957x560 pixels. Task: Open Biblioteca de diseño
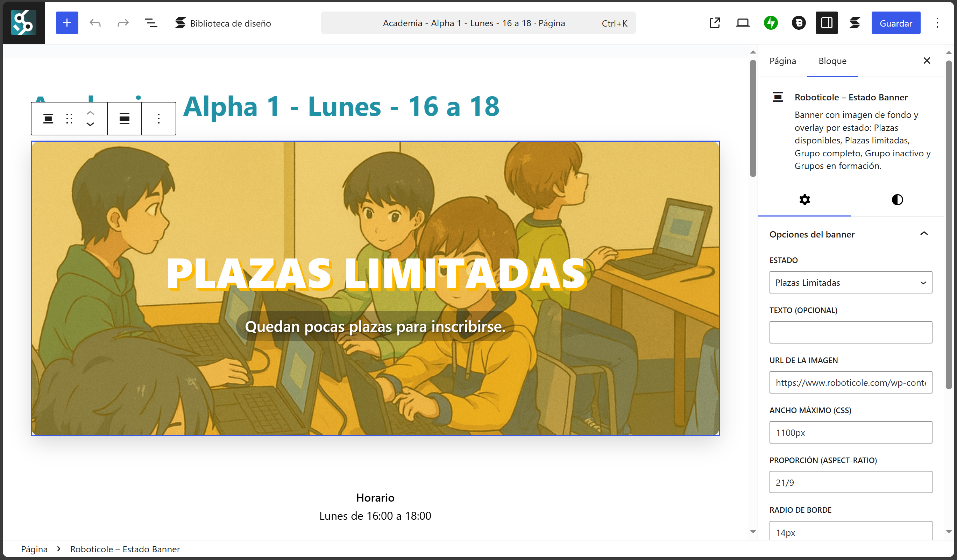pos(223,23)
